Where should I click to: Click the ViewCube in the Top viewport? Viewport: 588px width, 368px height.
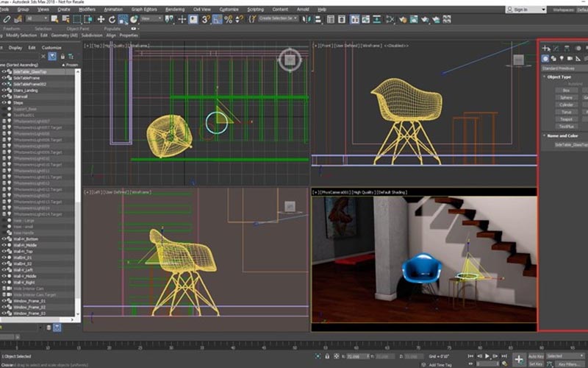click(290, 60)
